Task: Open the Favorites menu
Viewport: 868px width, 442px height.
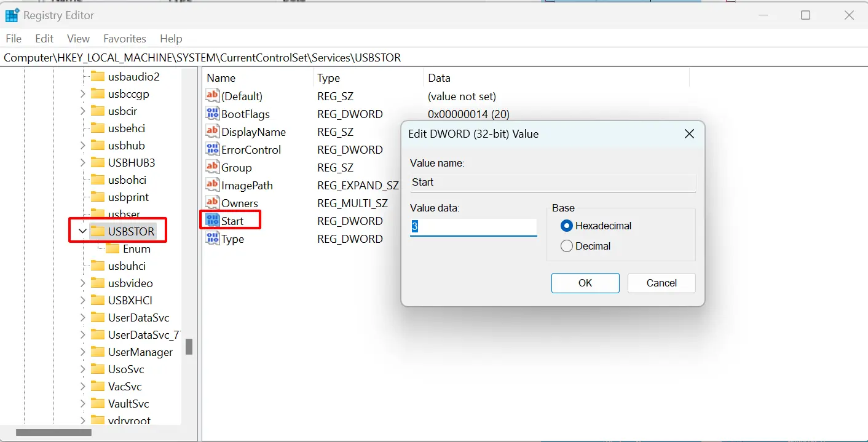Action: point(125,38)
